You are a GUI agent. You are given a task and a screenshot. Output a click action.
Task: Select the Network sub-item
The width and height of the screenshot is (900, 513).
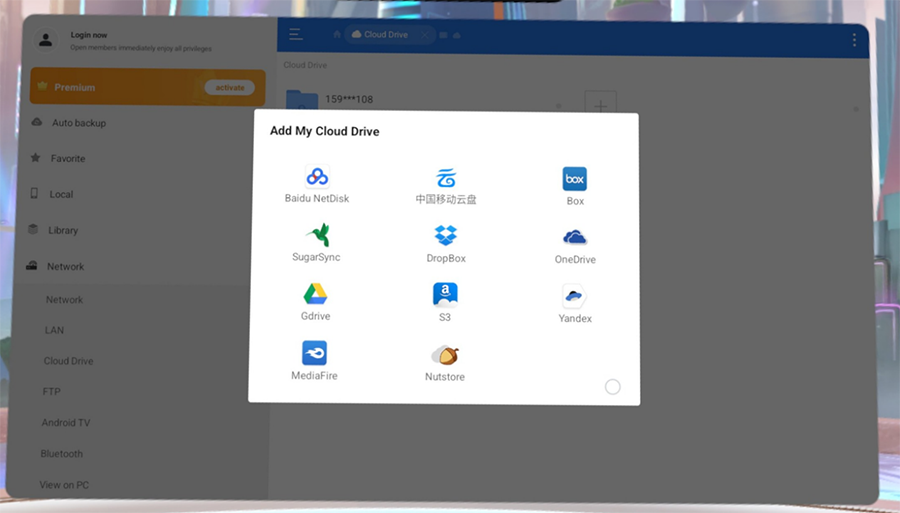[x=64, y=300]
